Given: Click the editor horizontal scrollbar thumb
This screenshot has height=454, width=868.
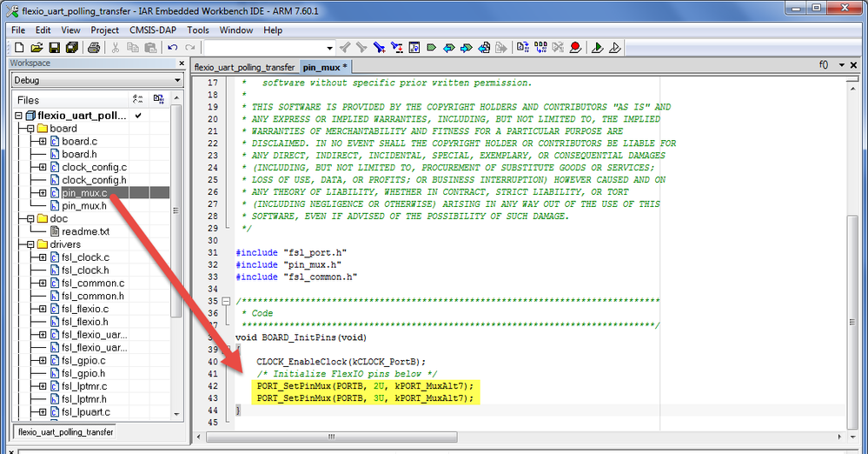Looking at the screenshot, I should coord(332,437).
